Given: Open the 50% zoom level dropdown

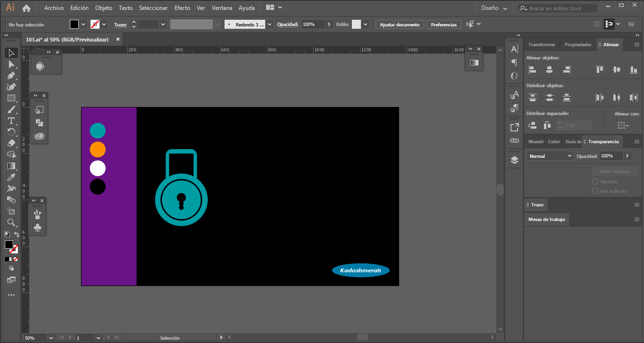Looking at the screenshot, I should click(x=51, y=338).
